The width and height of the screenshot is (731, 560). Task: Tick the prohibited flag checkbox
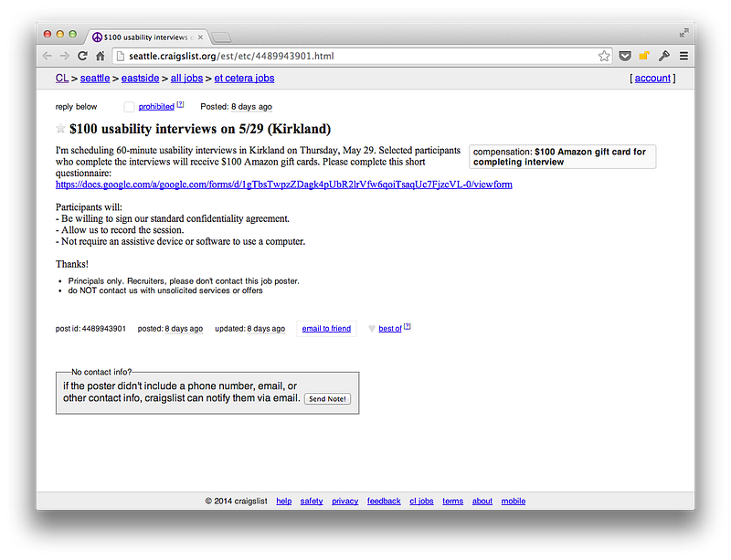pos(129,107)
